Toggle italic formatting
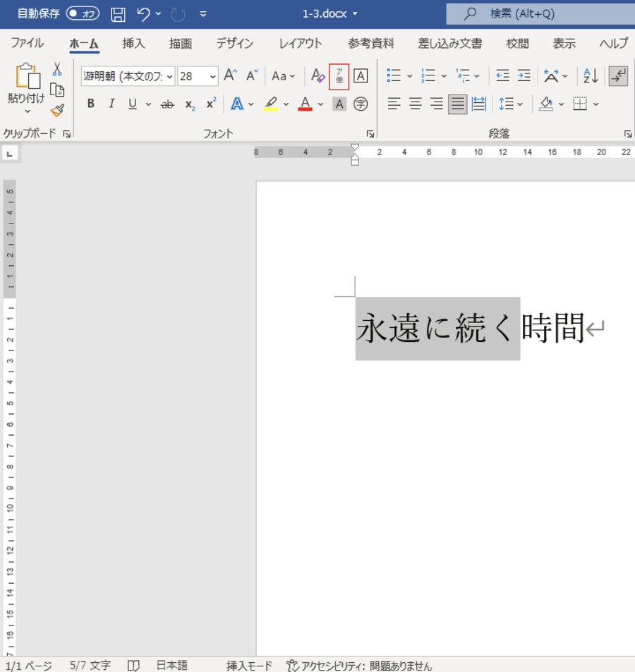This screenshot has width=635, height=672. coord(112,104)
